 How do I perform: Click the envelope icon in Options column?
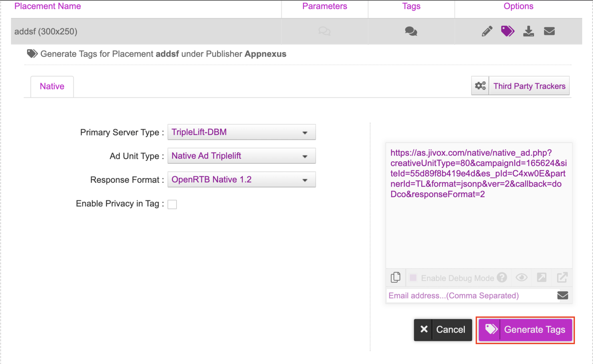point(549,31)
